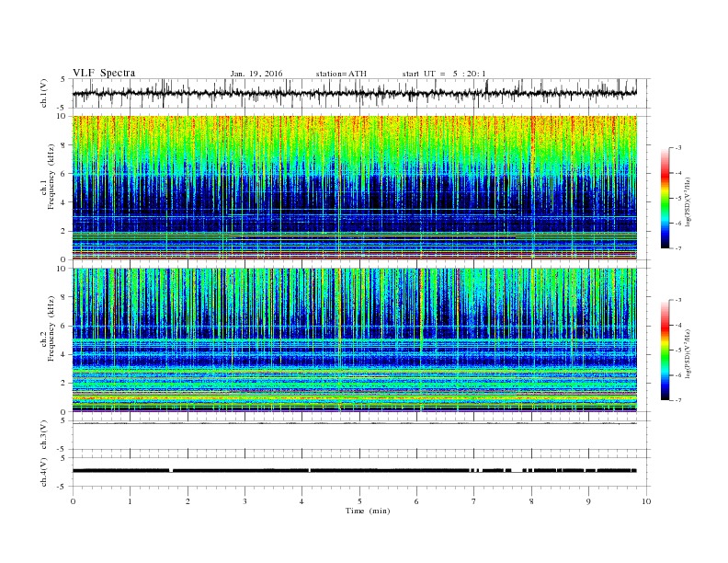Click the ch.1 color bar's log(PSD) label
This screenshot has width=728, height=563.
(x=688, y=202)
